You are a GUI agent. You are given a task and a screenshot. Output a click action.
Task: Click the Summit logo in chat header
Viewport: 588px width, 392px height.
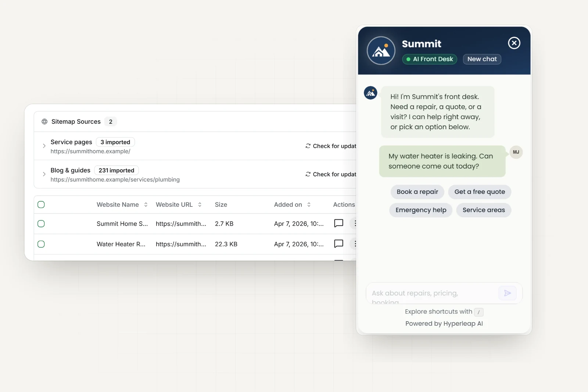[x=381, y=51]
